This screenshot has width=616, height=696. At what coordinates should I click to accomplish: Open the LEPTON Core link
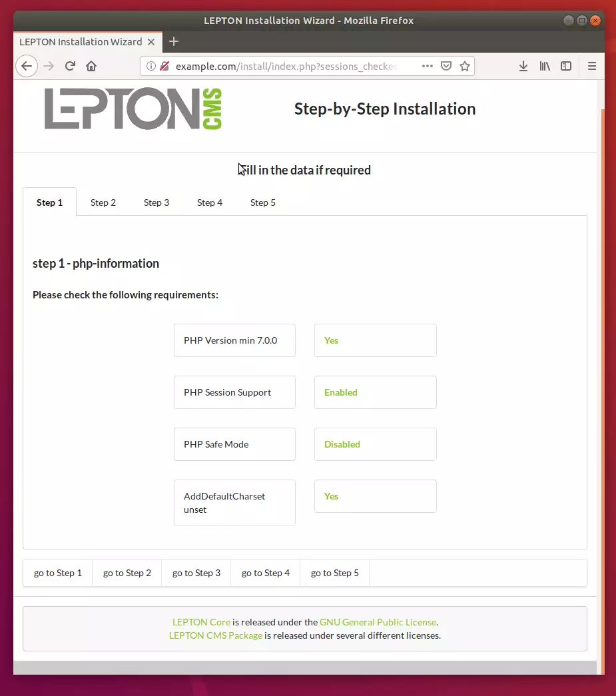click(202, 622)
